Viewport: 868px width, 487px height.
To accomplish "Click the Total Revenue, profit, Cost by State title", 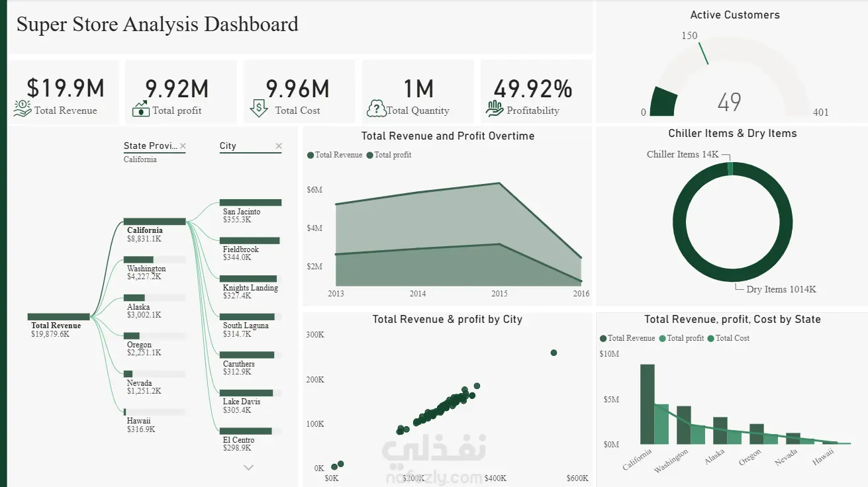I will (x=732, y=319).
